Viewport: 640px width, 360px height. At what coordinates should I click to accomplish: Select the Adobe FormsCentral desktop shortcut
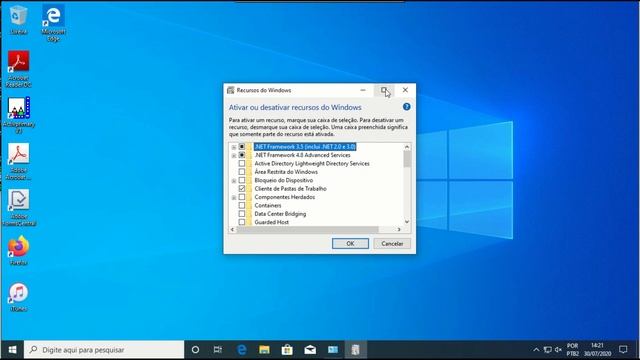click(18, 207)
